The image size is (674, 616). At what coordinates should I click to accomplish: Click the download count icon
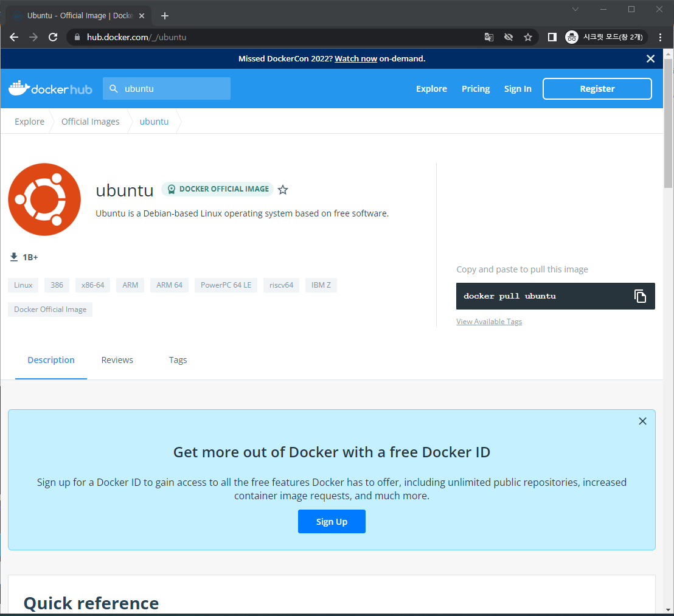tap(14, 257)
